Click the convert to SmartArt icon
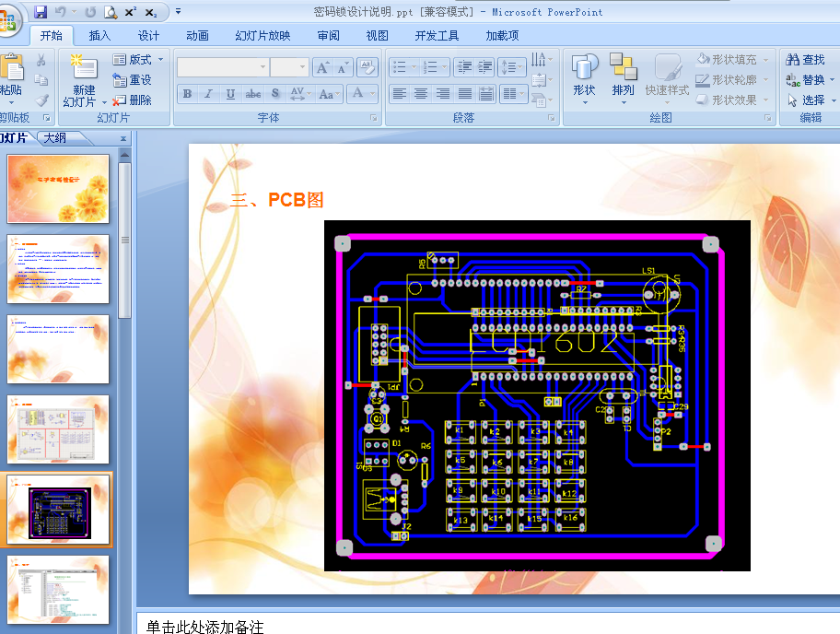The height and width of the screenshot is (634, 840). click(x=541, y=100)
